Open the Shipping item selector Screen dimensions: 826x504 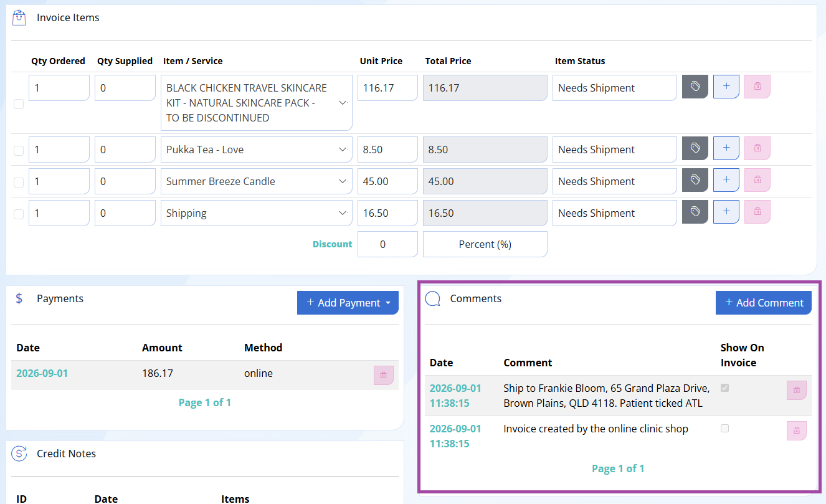click(x=257, y=213)
